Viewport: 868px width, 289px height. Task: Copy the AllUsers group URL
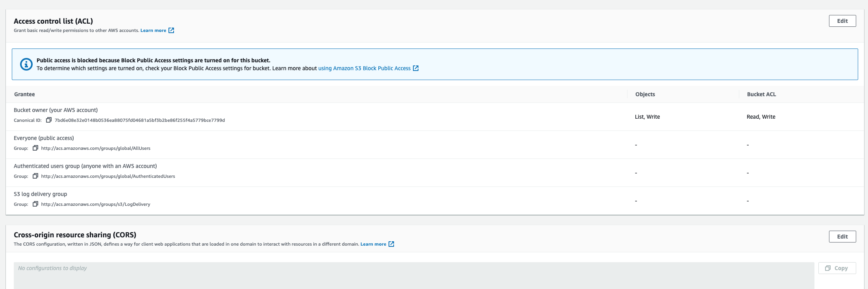tap(35, 148)
